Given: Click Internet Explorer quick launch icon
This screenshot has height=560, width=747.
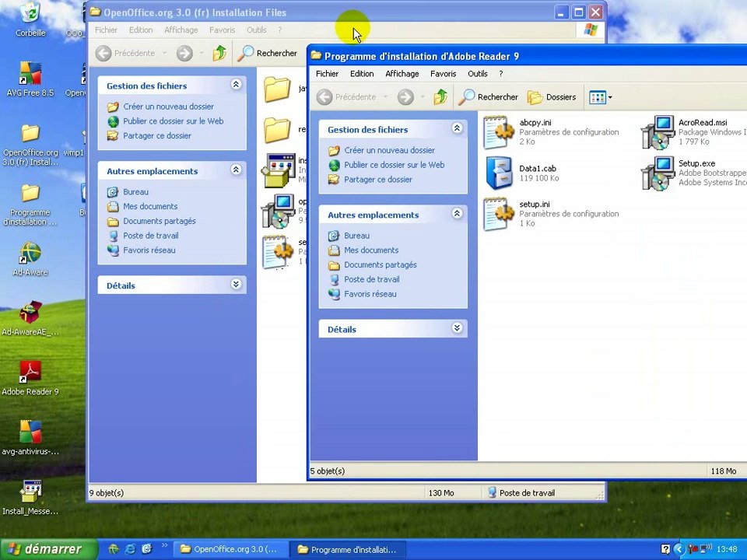Looking at the screenshot, I should 130,549.
